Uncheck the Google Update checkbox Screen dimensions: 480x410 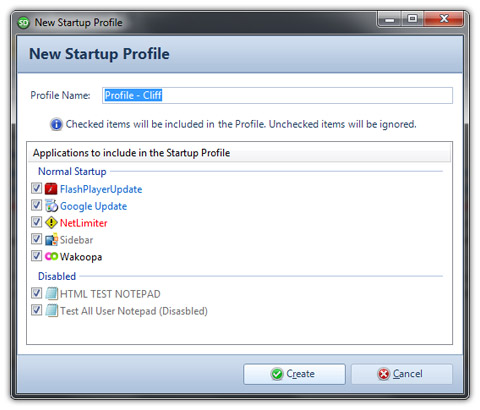click(x=36, y=205)
